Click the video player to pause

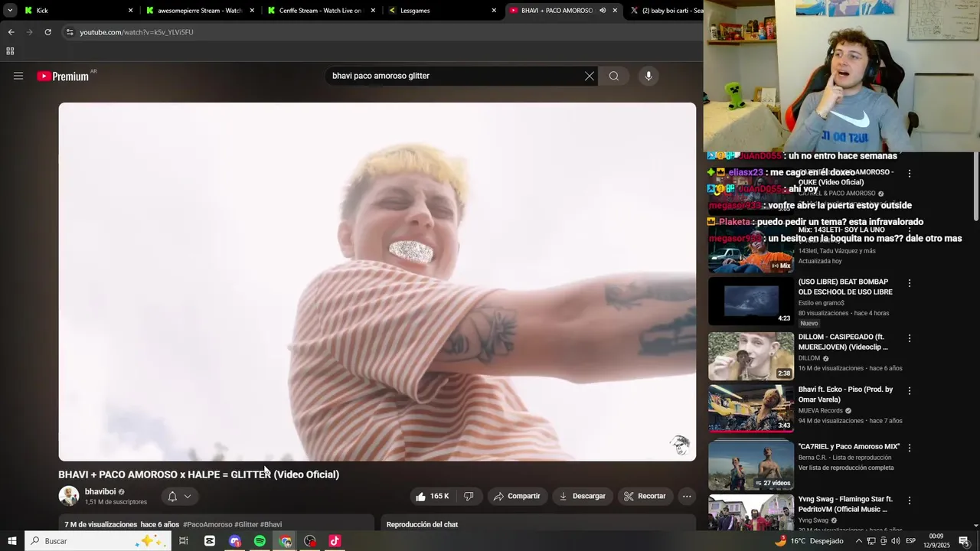tap(377, 282)
